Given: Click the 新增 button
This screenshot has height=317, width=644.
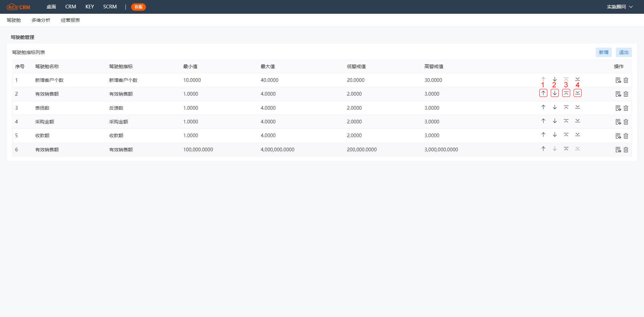Looking at the screenshot, I should tap(604, 52).
